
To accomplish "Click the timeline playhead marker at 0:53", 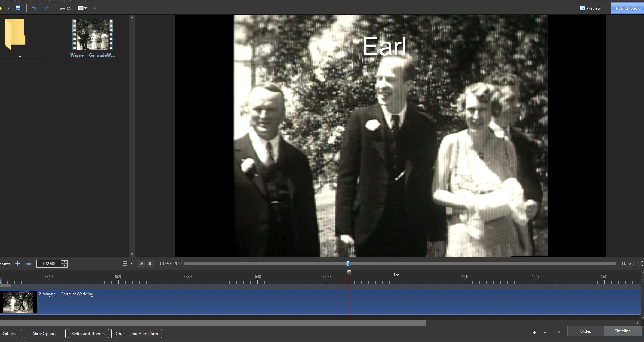I will 349,272.
